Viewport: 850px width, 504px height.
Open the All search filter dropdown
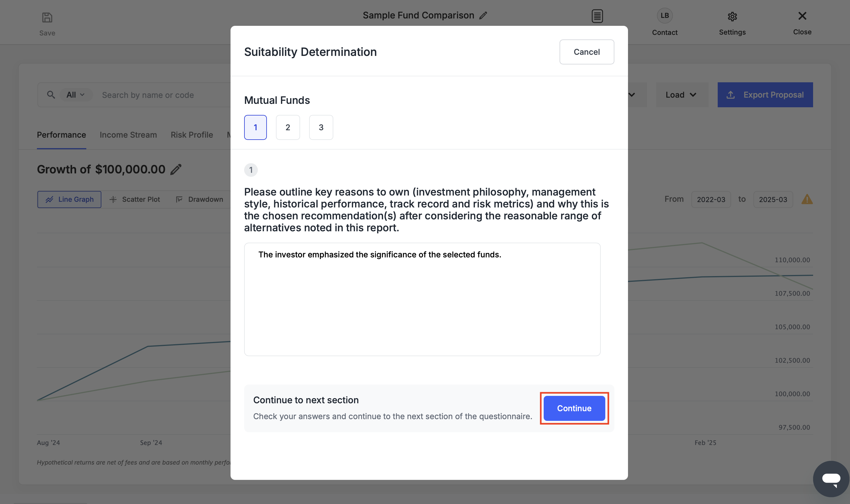coord(76,95)
